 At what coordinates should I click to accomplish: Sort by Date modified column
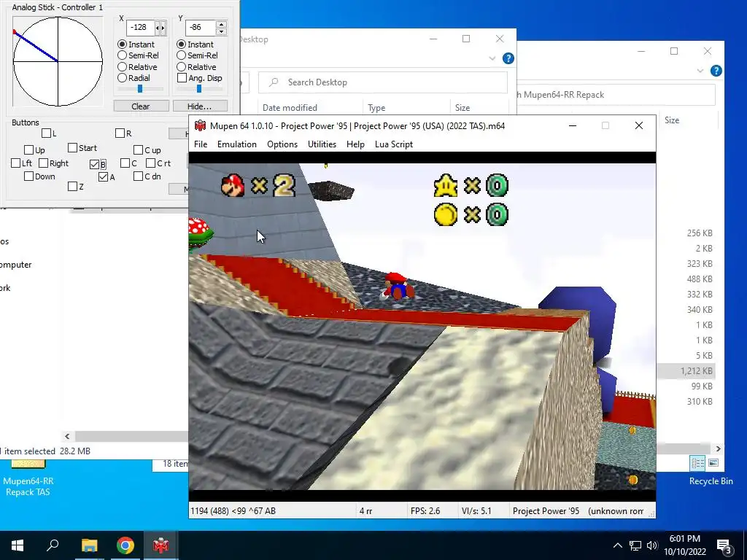(290, 108)
